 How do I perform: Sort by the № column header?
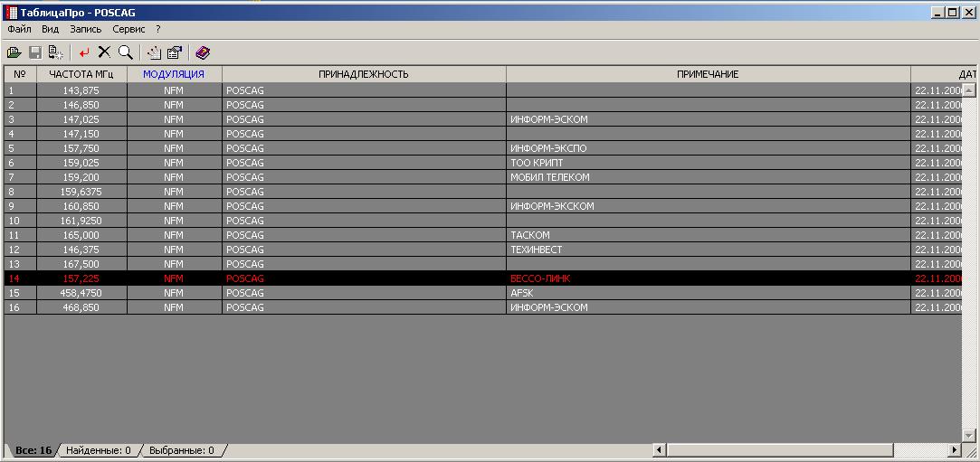20,74
